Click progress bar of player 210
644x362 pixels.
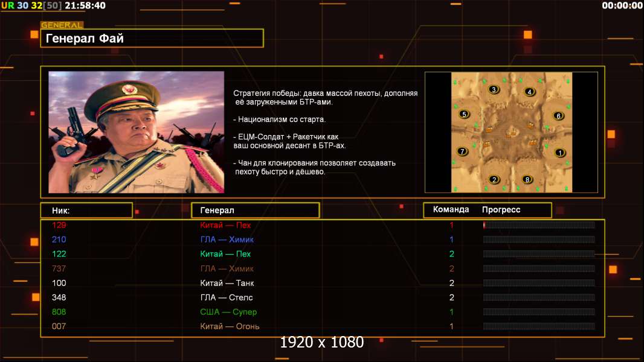click(539, 240)
